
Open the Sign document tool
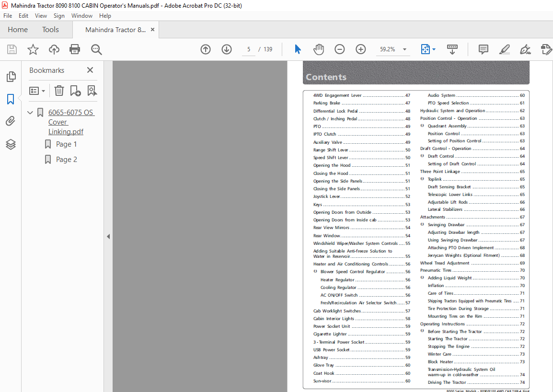[x=526, y=49]
